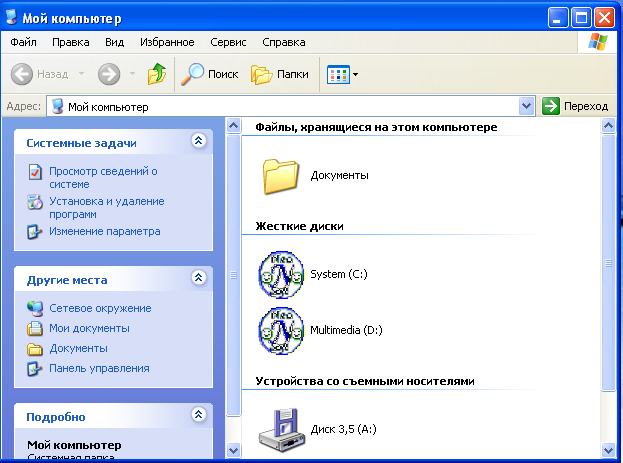Image resolution: width=623 pixels, height=463 pixels.
Task: Open the Панель управления link
Action: click(99, 368)
